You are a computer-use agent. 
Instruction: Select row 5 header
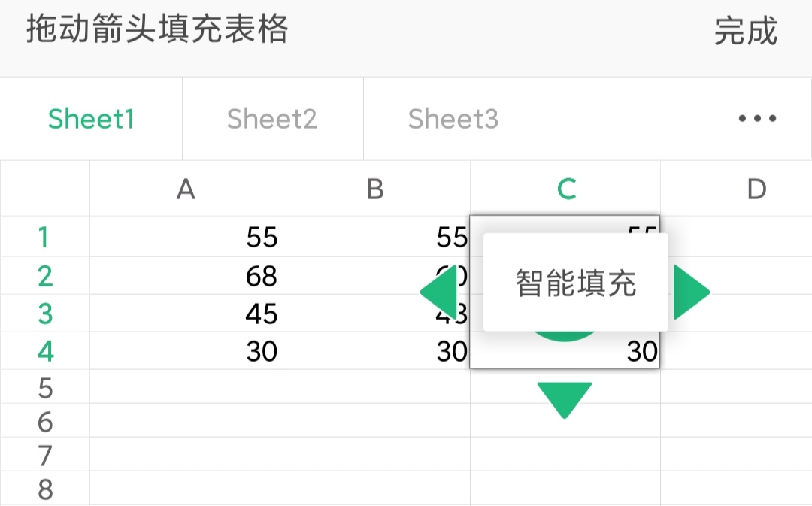pos(44,388)
